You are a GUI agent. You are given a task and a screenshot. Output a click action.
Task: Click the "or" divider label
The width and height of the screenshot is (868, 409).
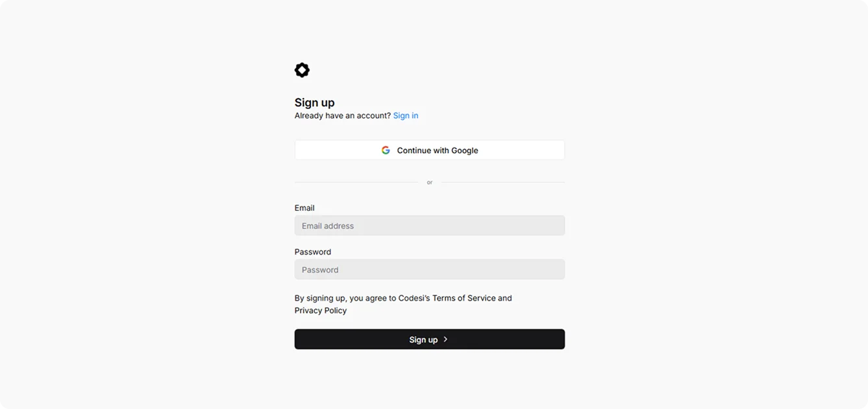430,182
